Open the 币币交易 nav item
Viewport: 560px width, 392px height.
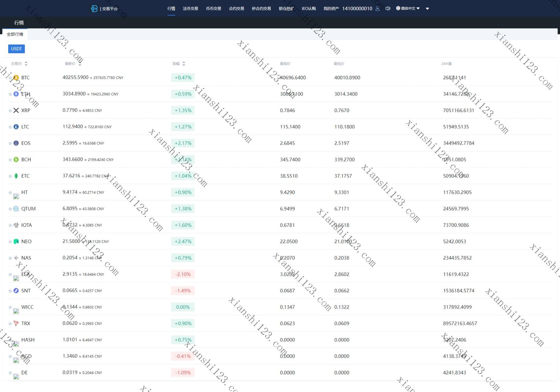click(213, 8)
